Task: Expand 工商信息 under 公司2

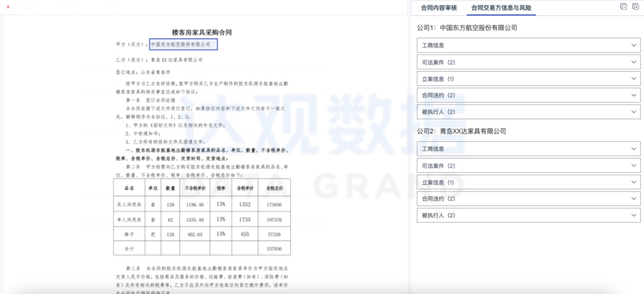Action: [x=528, y=148]
